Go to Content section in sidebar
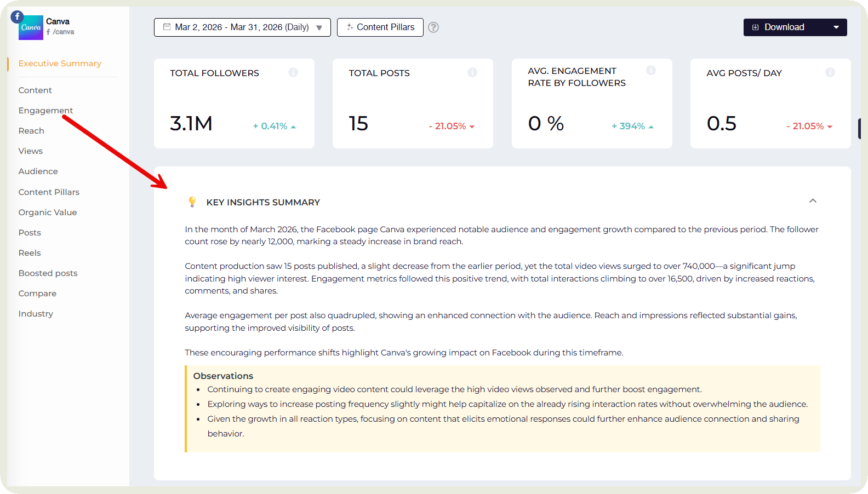 [x=35, y=90]
